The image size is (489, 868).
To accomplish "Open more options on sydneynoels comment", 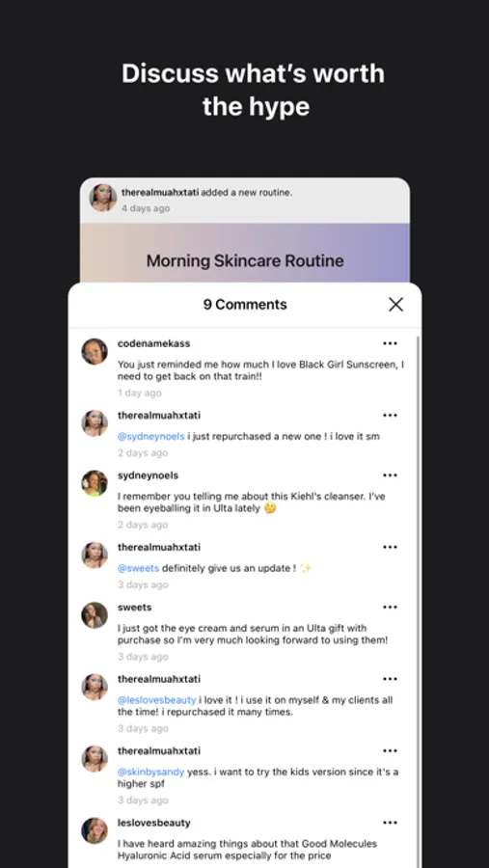I will [390, 475].
